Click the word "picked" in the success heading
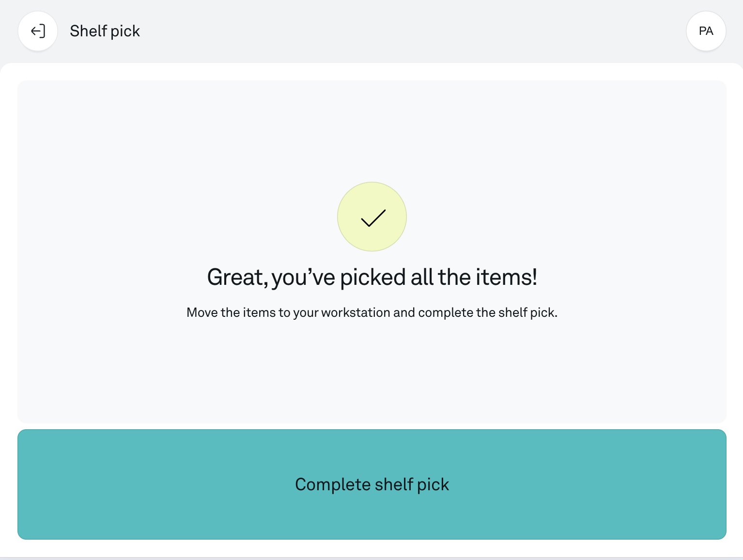The height and width of the screenshot is (560, 743). 373,278
